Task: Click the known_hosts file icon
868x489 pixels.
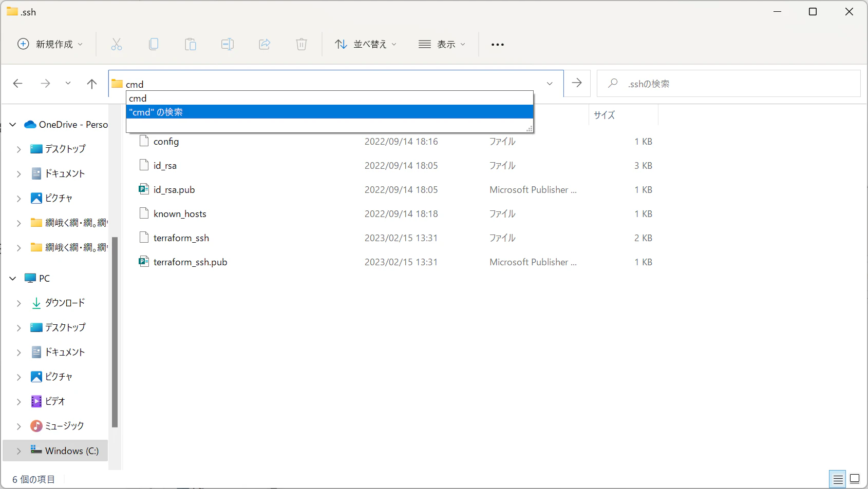Action: (144, 213)
